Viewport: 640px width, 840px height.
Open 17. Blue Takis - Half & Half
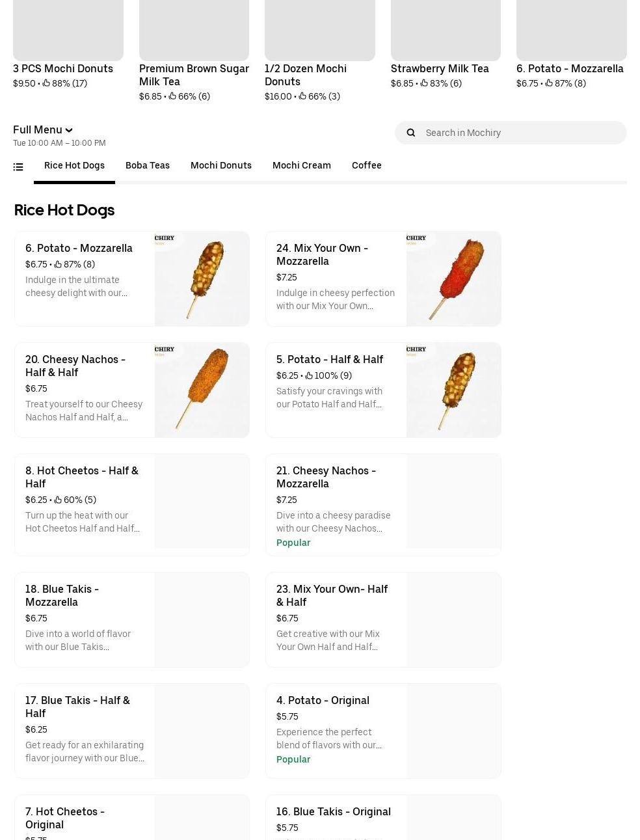click(132, 731)
